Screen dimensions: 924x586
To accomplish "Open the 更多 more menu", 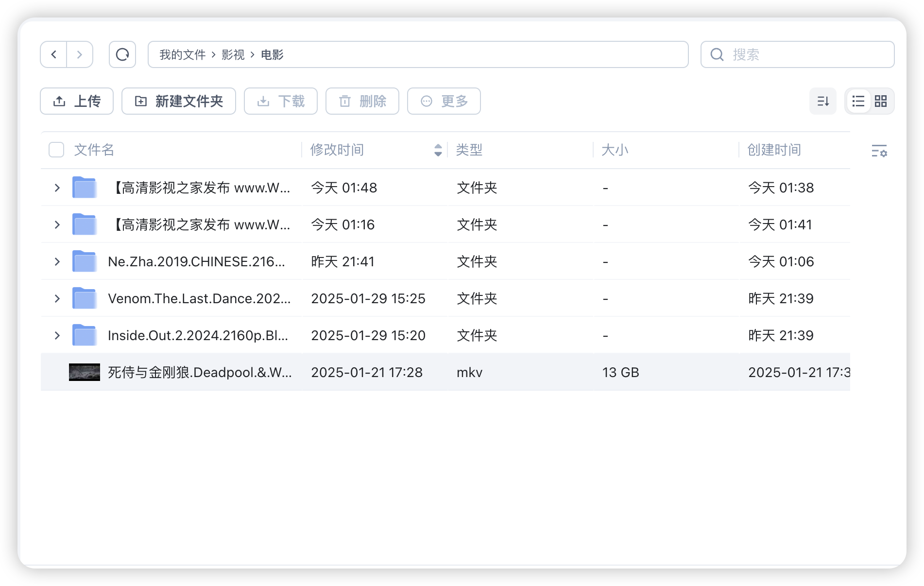I will coord(444,101).
